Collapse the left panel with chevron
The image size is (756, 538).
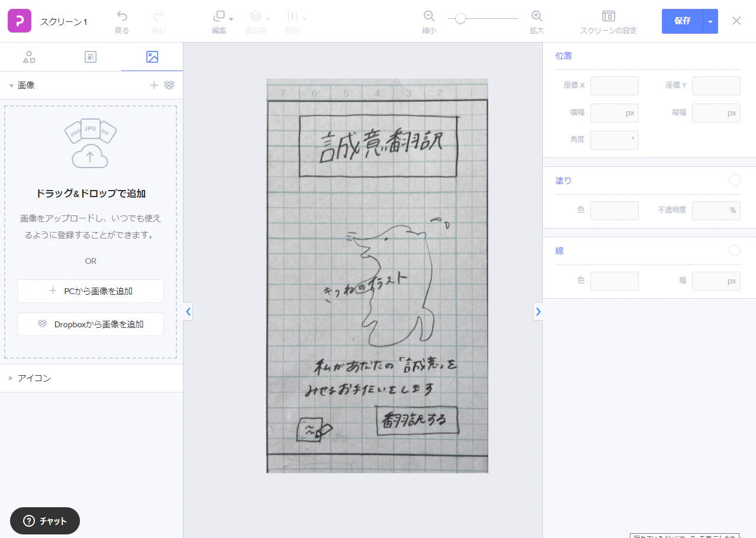188,311
